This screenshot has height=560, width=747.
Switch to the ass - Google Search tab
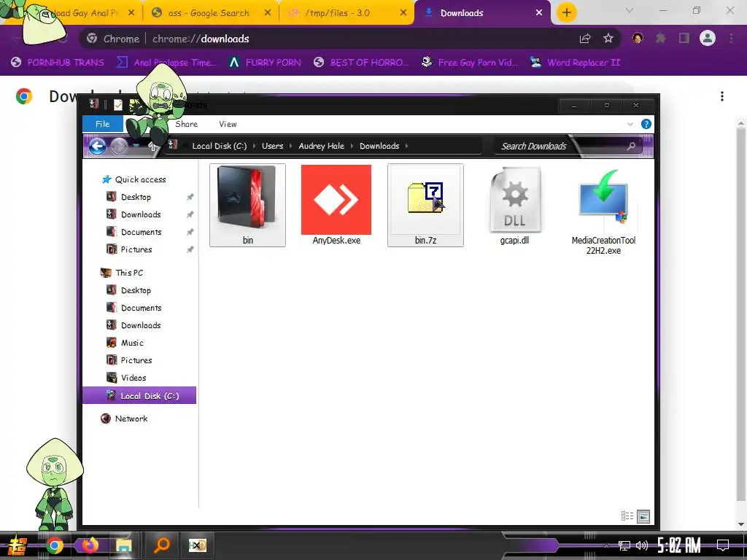point(208,13)
